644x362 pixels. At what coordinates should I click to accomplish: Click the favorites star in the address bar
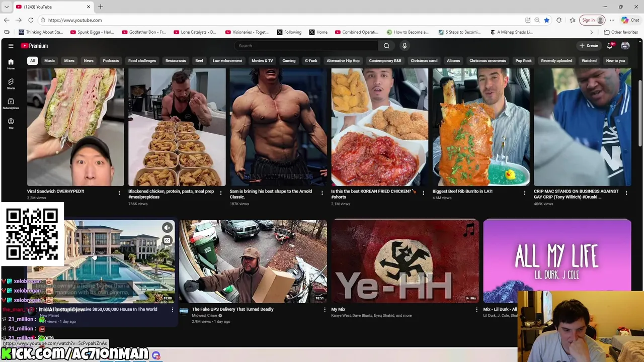(x=546, y=20)
